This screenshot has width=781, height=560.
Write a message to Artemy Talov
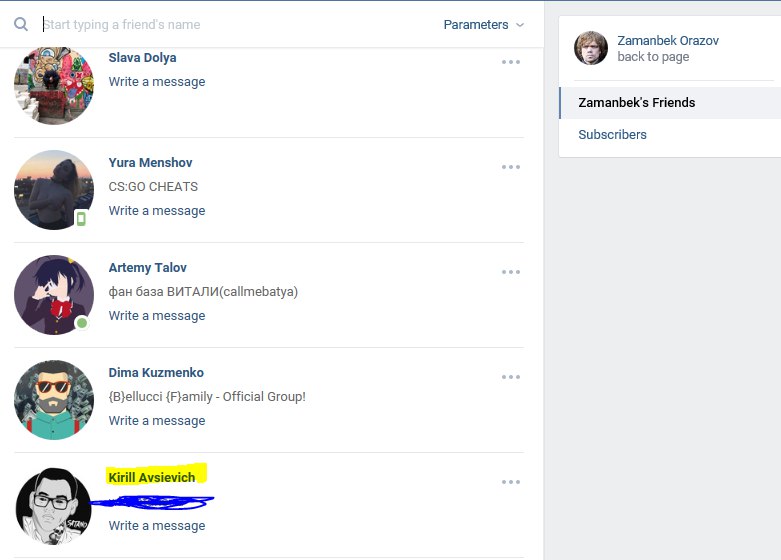(x=157, y=316)
